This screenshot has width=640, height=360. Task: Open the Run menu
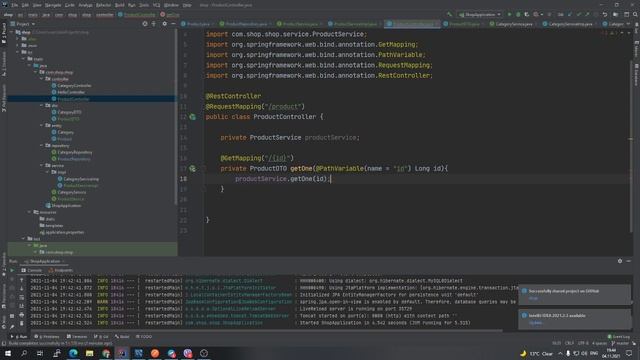coord(131,5)
